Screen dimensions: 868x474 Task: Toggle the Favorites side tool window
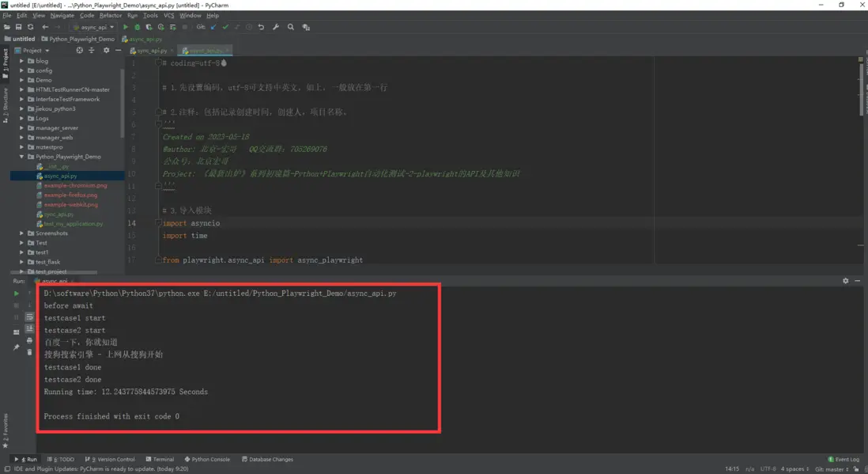coord(5,431)
